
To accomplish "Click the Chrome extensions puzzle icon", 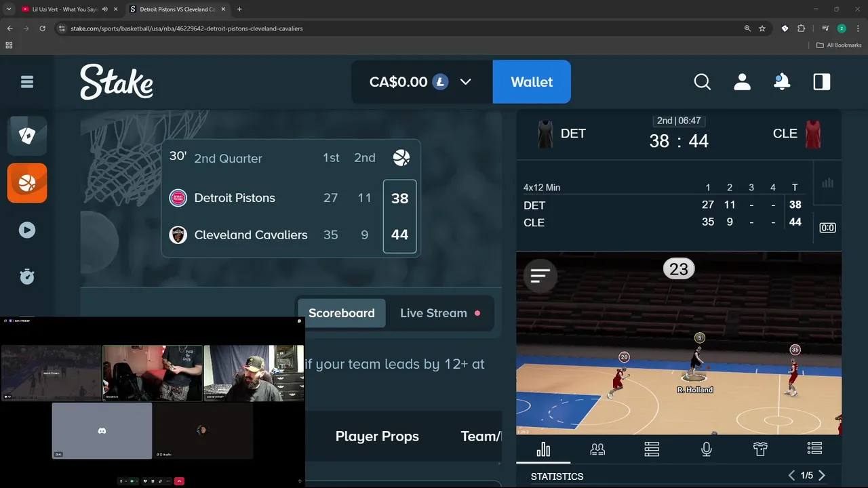I will 802,28.
